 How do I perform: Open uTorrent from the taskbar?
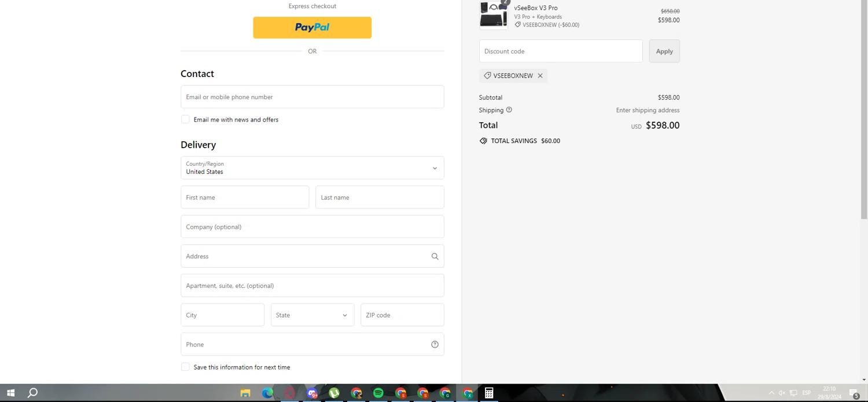334,393
